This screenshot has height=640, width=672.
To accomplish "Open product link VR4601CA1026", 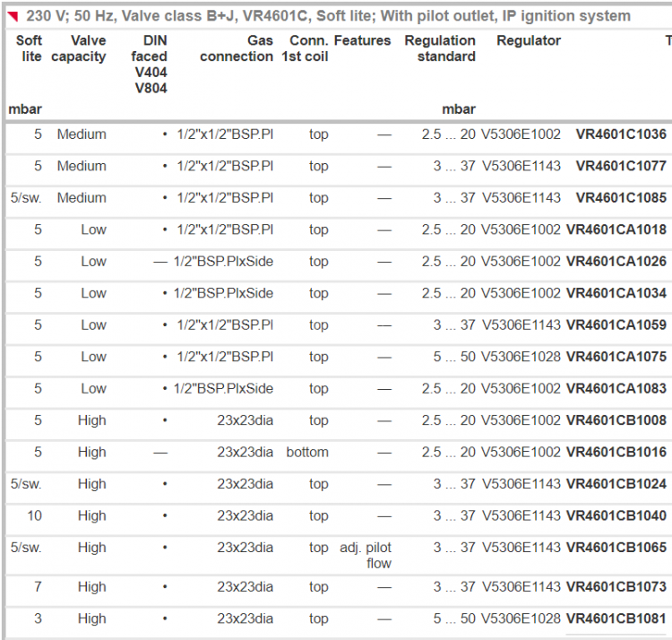I will (616, 261).
